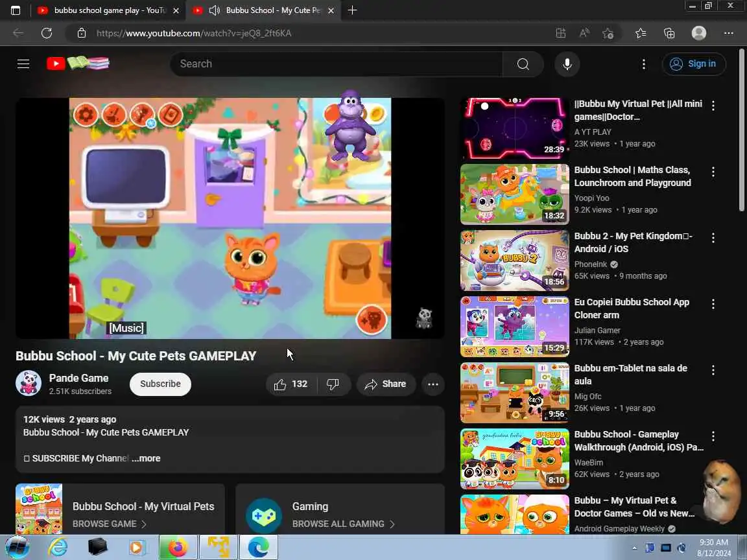Type in the YouTube Search field
The width and height of the screenshot is (747, 560).
pyautogui.click(x=337, y=64)
